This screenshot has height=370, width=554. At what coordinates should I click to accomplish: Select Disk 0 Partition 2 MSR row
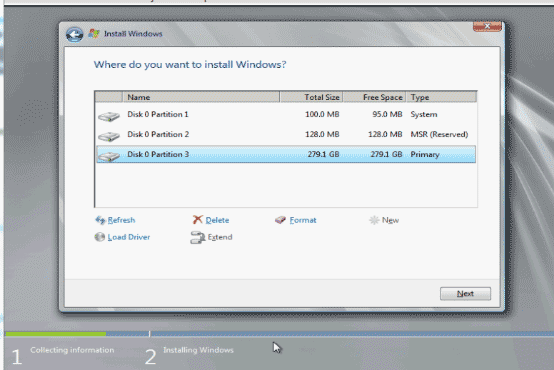(x=286, y=135)
